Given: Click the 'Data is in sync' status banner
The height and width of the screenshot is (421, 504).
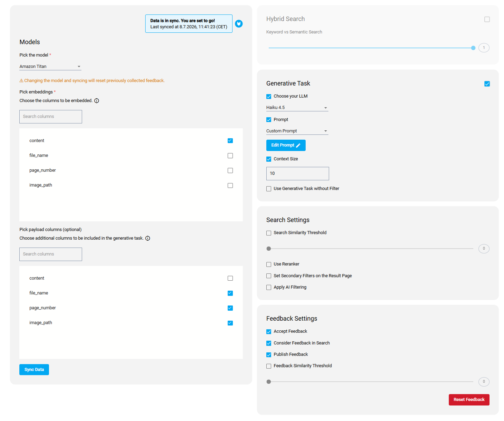Looking at the screenshot, I should click(x=189, y=24).
